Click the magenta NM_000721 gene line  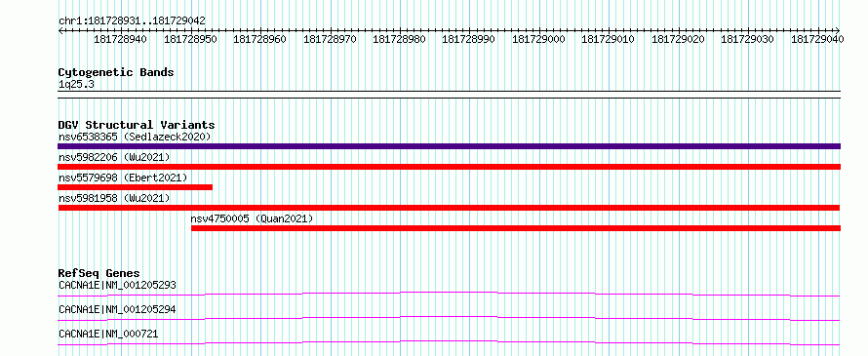(449, 342)
